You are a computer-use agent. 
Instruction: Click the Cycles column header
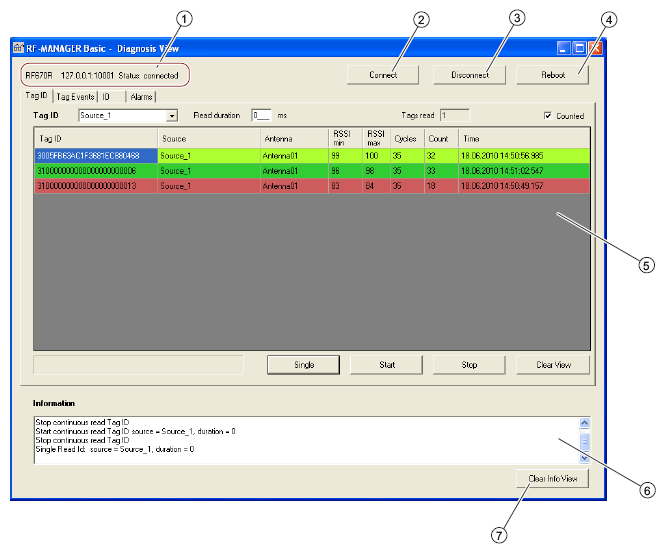click(x=407, y=139)
